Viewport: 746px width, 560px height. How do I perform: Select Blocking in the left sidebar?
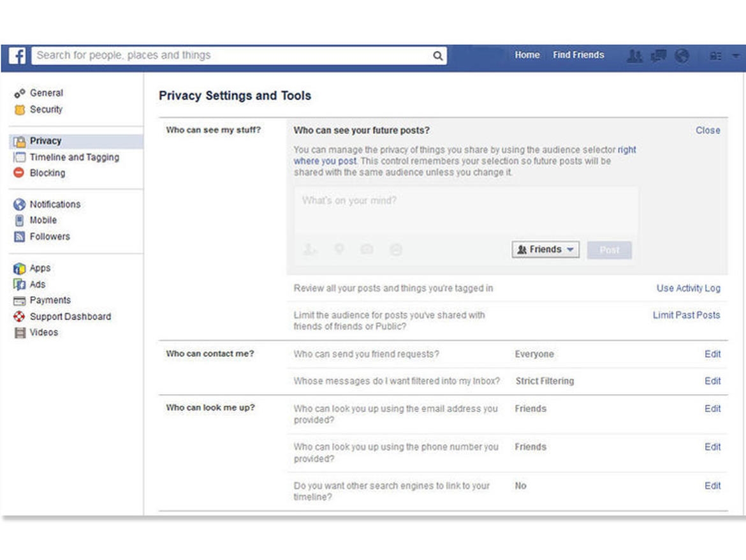tap(47, 173)
